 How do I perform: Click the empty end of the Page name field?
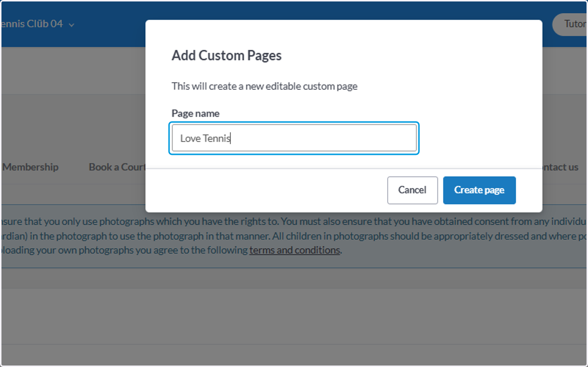click(323, 138)
